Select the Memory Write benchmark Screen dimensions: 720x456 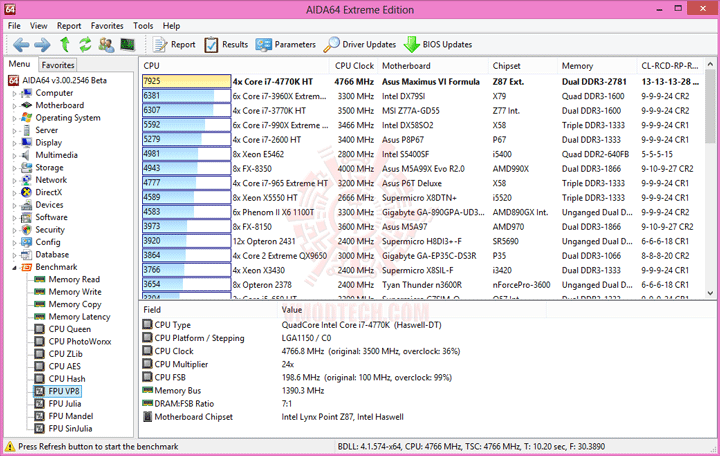point(75,292)
